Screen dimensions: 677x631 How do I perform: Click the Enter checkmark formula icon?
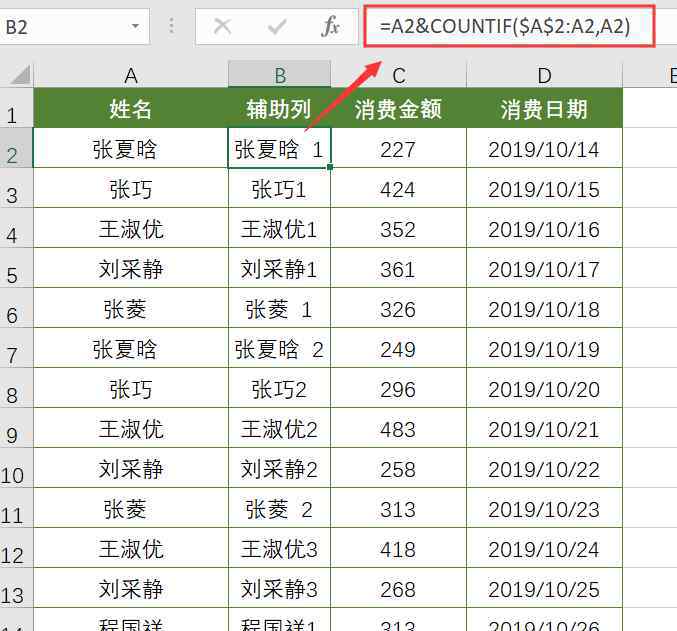click(276, 27)
